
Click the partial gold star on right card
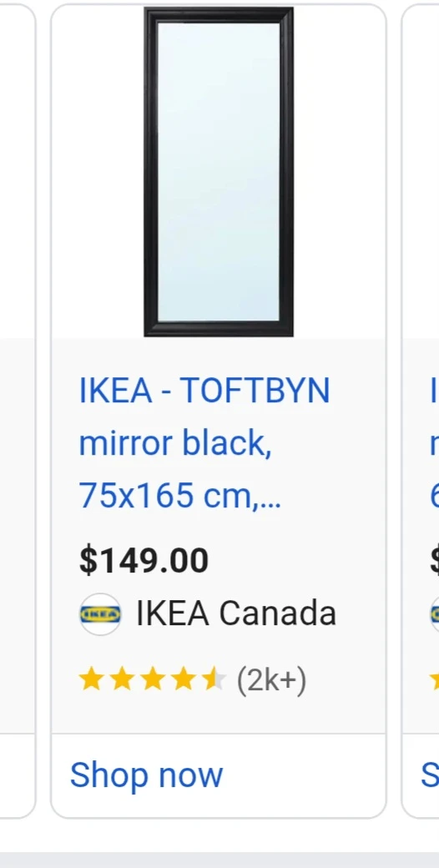click(435, 679)
